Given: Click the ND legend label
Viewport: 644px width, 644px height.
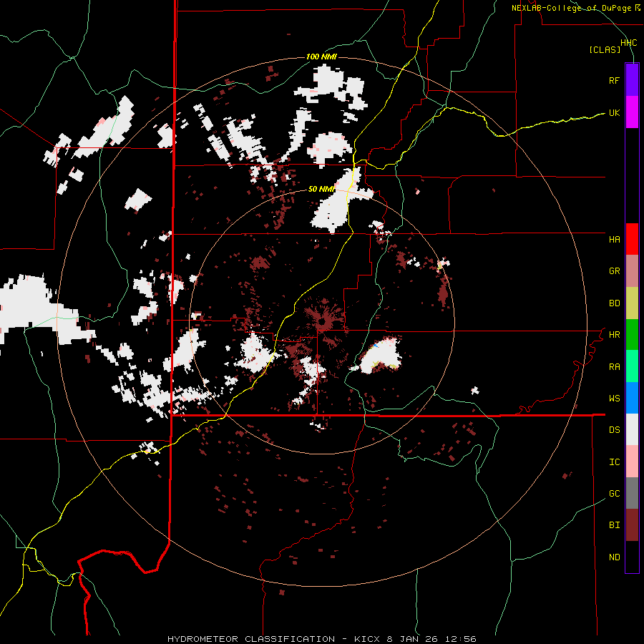Looking at the screenshot, I should point(615,557).
